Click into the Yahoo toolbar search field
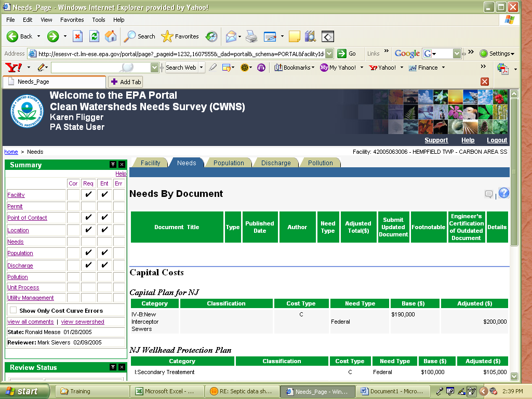The height and width of the screenshot is (399, 532). click(100, 68)
